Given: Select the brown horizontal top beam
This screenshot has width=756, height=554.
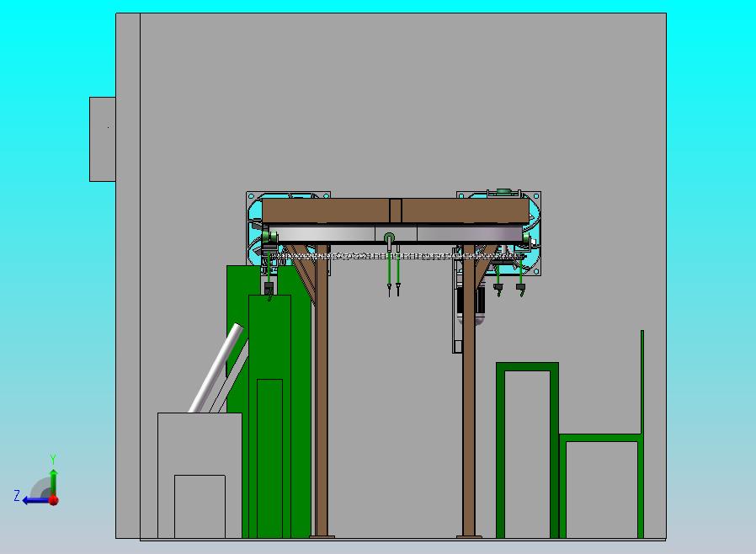Looking at the screenshot, I should tap(396, 210).
